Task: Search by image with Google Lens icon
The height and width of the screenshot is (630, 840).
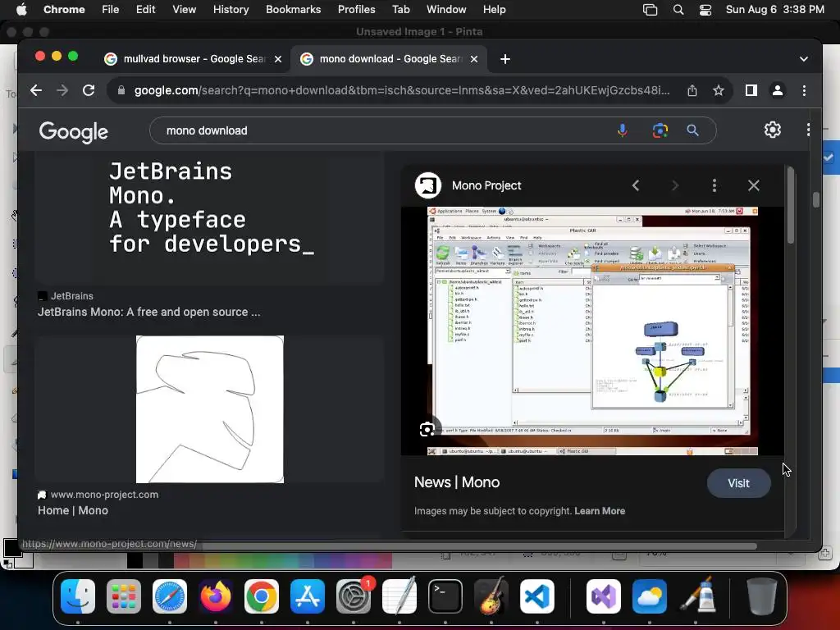Action: pos(660,130)
